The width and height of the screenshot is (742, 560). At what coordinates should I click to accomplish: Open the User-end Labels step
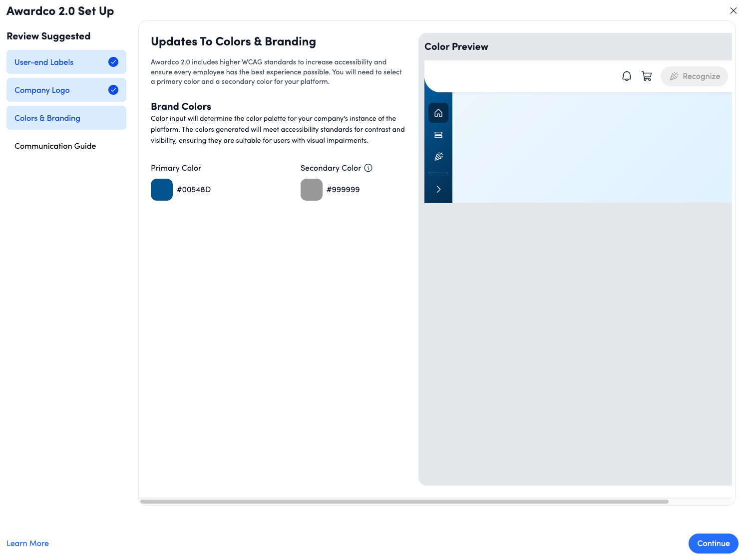click(x=44, y=62)
